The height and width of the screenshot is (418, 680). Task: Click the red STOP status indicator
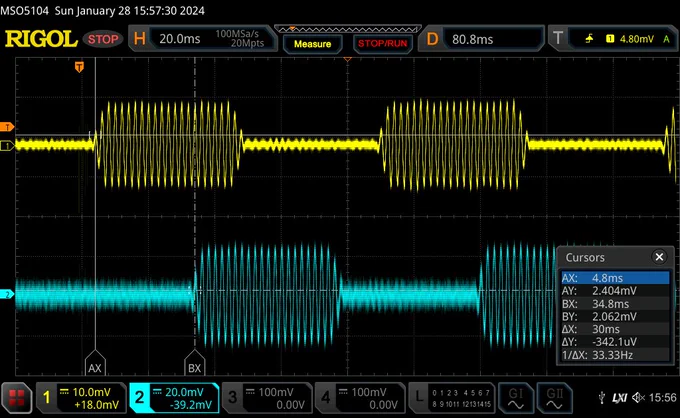click(x=103, y=39)
